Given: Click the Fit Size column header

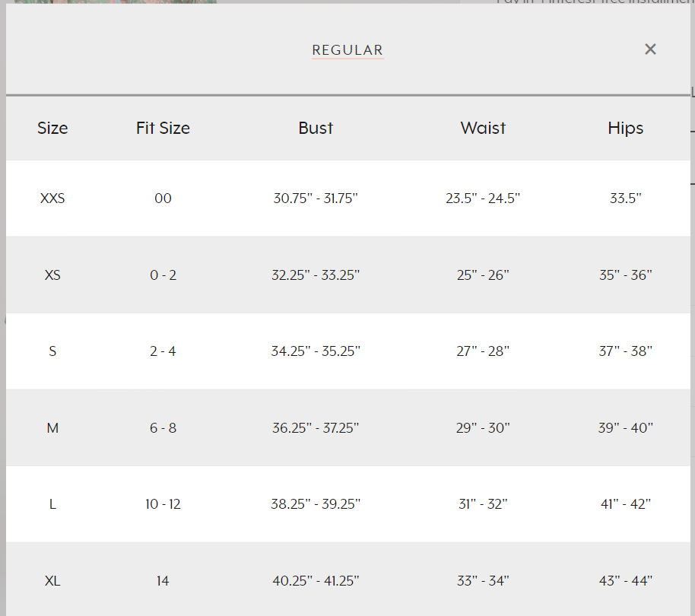Looking at the screenshot, I should tap(163, 128).
